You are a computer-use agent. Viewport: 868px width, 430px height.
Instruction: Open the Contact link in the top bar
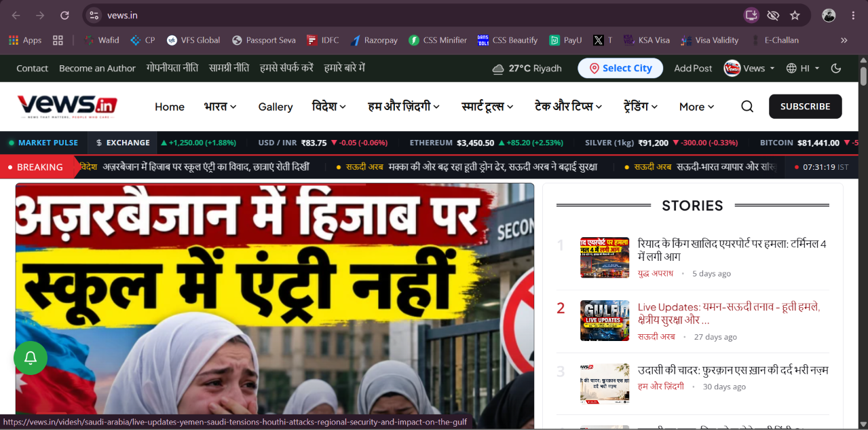(32, 68)
